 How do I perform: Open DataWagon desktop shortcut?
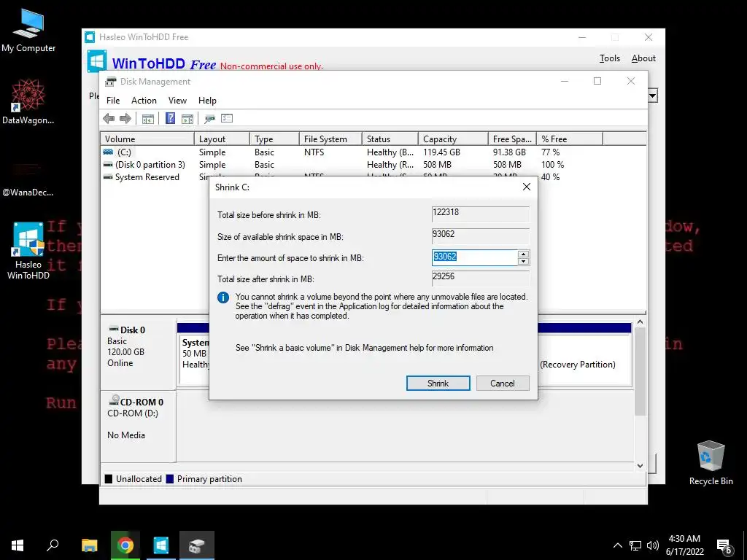click(x=28, y=101)
